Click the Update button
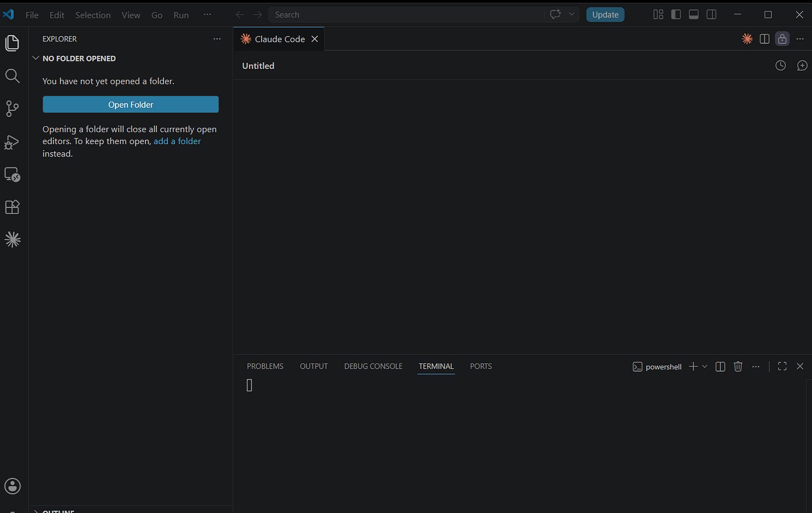Image resolution: width=812 pixels, height=513 pixels. 605,15
